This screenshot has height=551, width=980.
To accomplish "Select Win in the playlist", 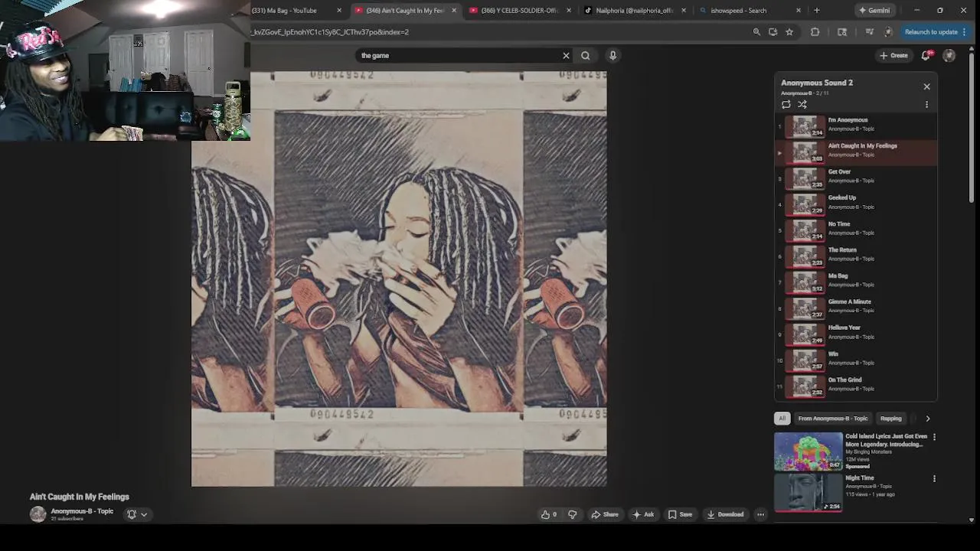I will [x=856, y=360].
